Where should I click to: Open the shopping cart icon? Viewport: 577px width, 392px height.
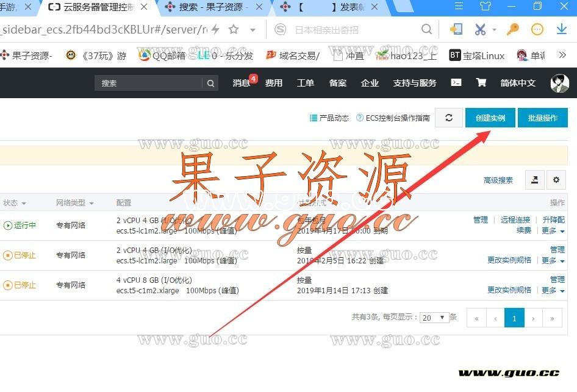[x=481, y=83]
